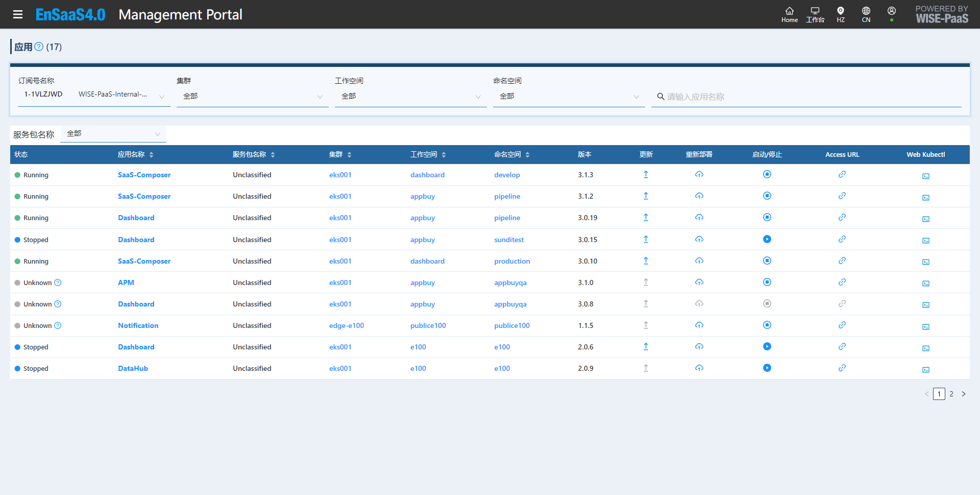Launch Web Kubectl for SaaS-Composer 3.1.3
This screenshot has width=980, height=495.
(926, 176)
